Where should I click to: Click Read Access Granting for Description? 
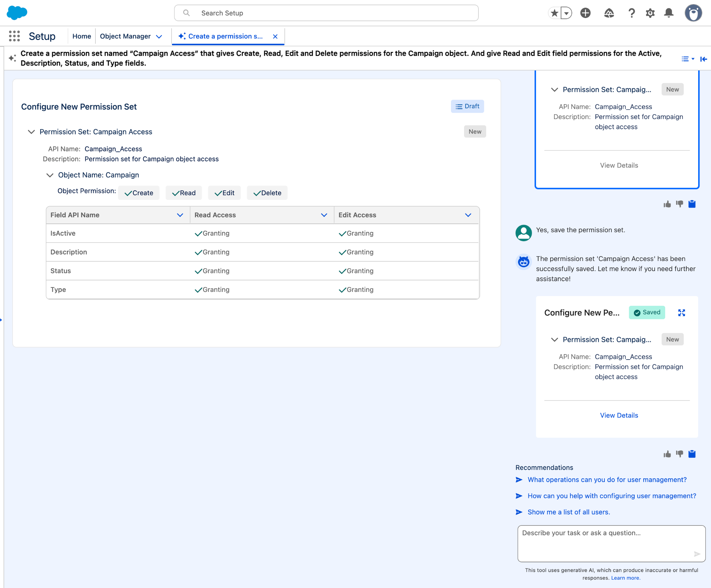pos(212,252)
